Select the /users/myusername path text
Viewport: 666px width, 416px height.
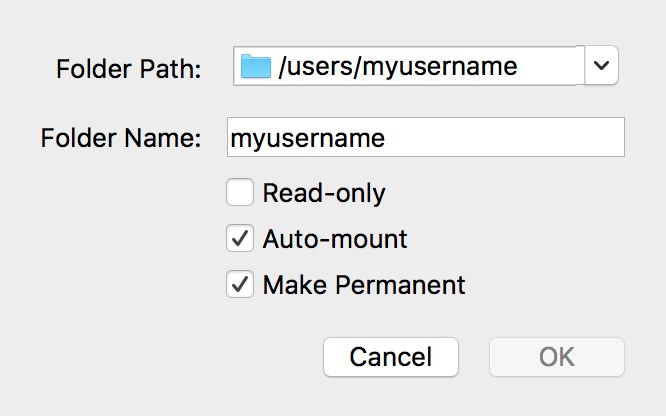coord(398,67)
